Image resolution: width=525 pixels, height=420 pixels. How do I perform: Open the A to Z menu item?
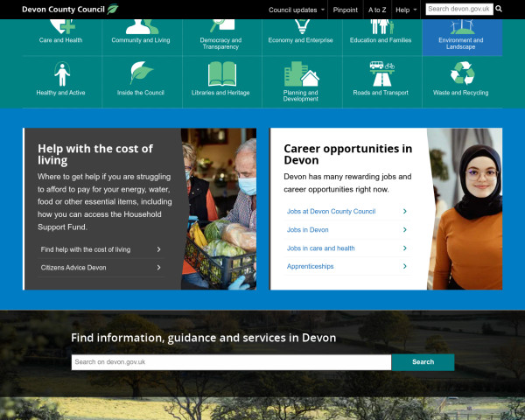click(376, 10)
